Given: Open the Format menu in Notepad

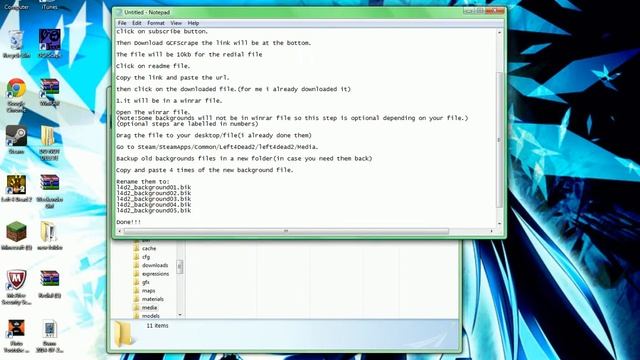Looking at the screenshot, I should (x=156, y=23).
